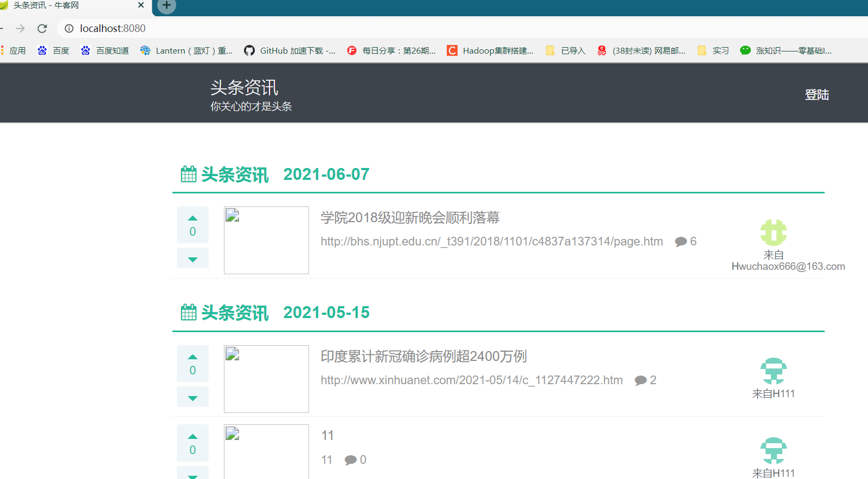This screenshot has height=479, width=868.
Task: Click the 头条资讯 site title in header
Action: [x=244, y=87]
